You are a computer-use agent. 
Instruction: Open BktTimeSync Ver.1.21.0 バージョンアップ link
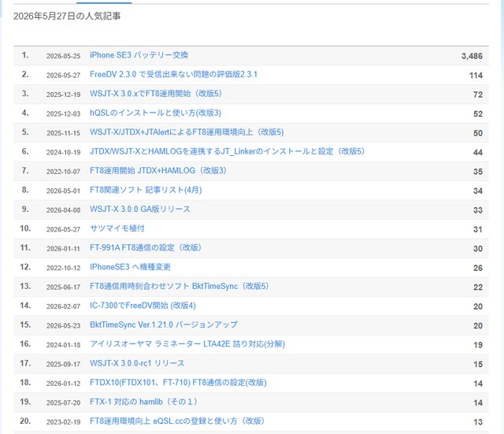coord(164,325)
